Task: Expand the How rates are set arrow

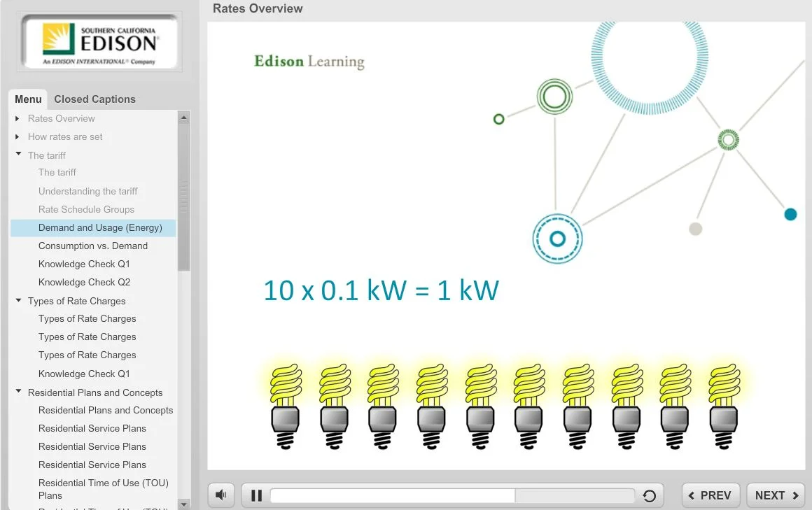Action: pos(17,136)
